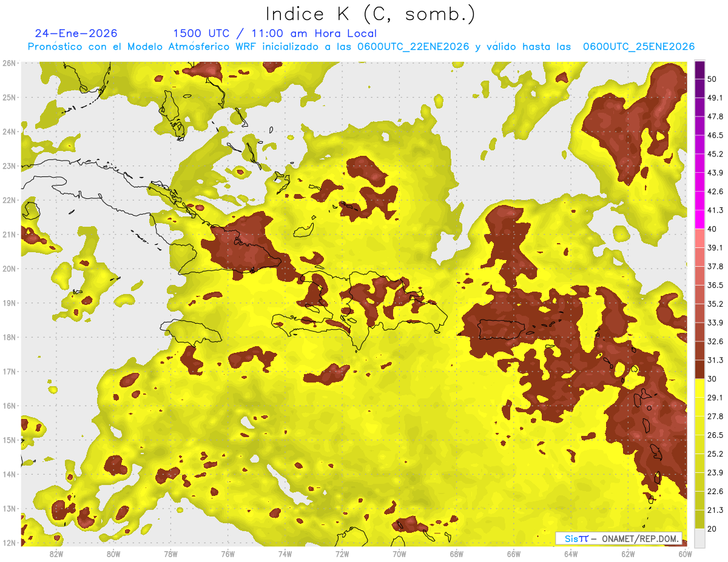The width and height of the screenshot is (728, 562).
Task: Select the "72W" longitude label
Action: 342,554
